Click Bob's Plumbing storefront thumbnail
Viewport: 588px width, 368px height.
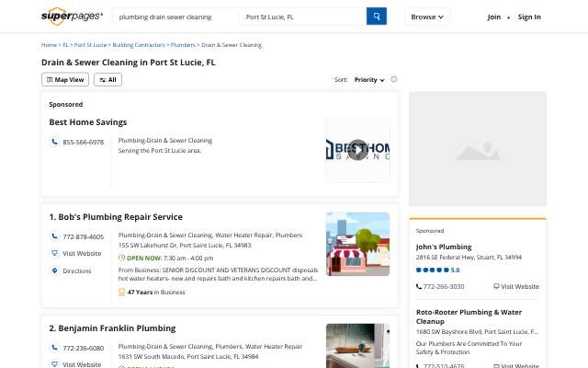357,244
